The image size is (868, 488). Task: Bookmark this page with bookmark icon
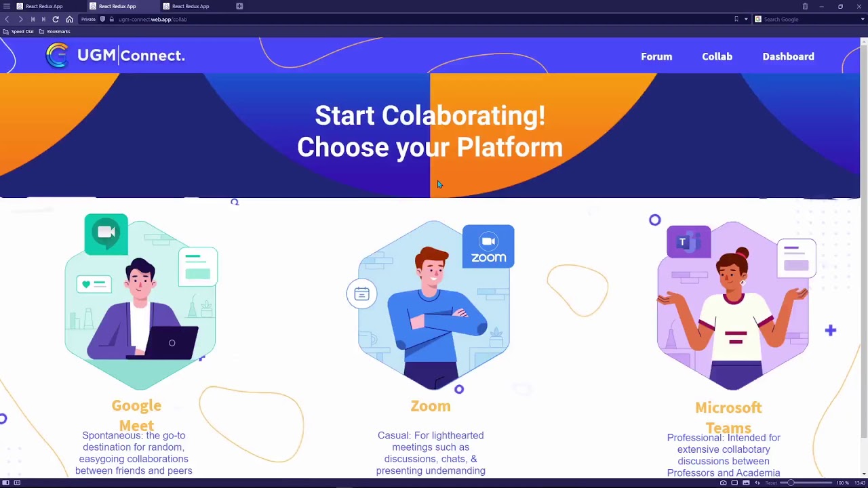[736, 19]
